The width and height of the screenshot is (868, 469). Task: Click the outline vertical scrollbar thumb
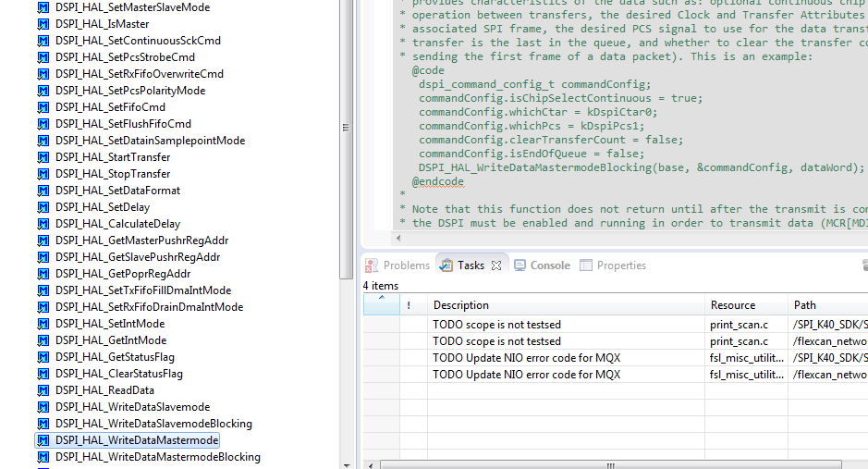tap(346, 139)
